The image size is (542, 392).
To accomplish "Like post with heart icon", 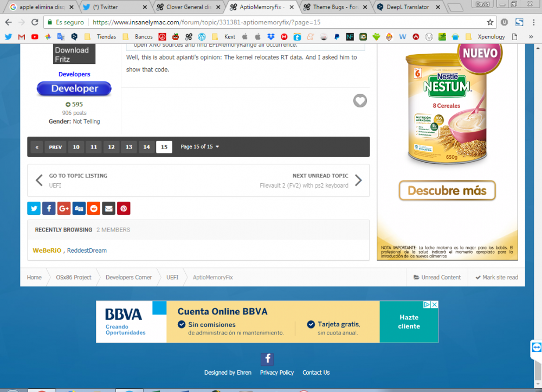I will coord(360,101).
